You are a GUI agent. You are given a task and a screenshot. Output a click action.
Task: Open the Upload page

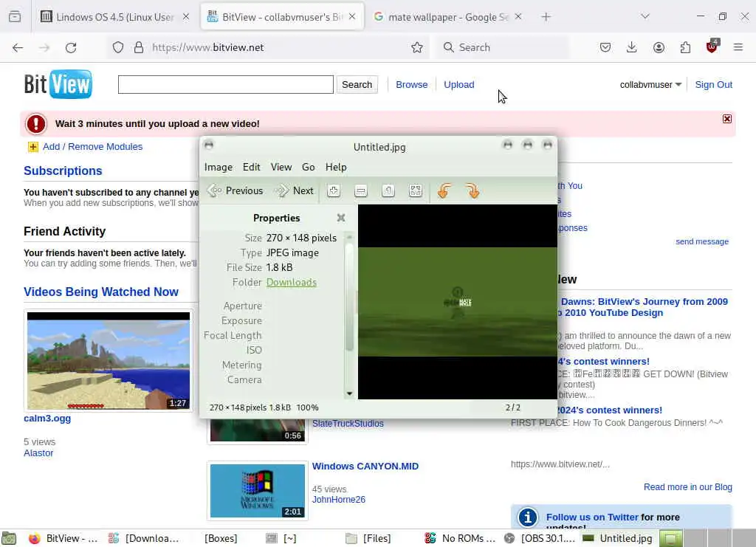(x=459, y=85)
